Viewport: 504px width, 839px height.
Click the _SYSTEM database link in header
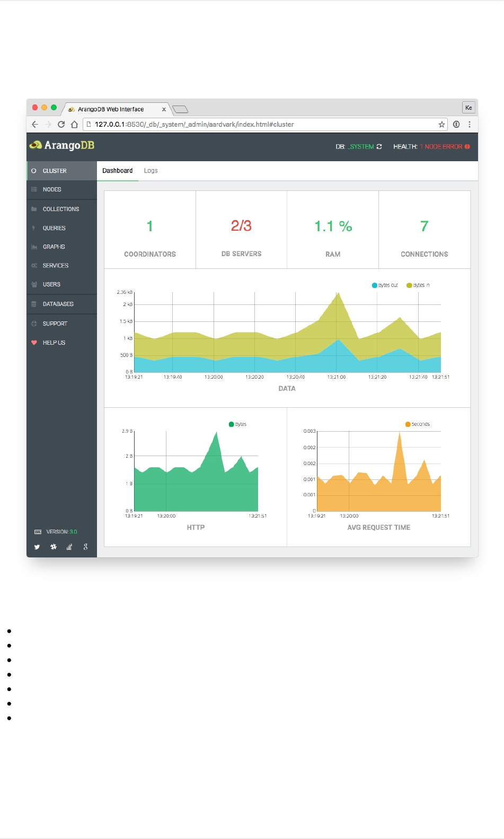361,147
